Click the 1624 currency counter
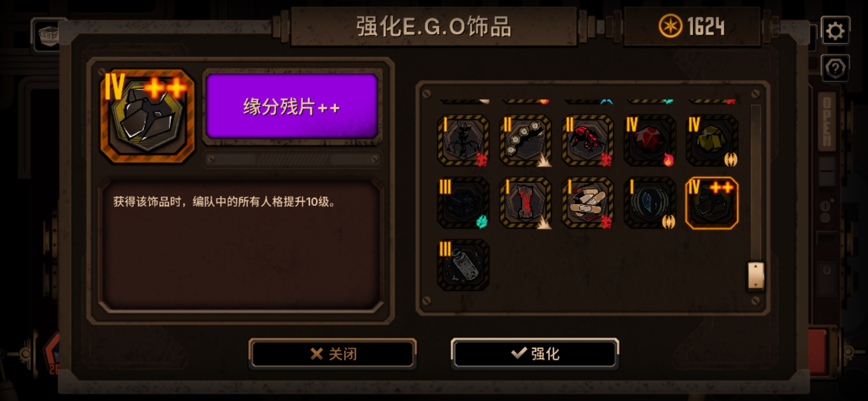Screen dimensions: 868x401 tap(692, 26)
